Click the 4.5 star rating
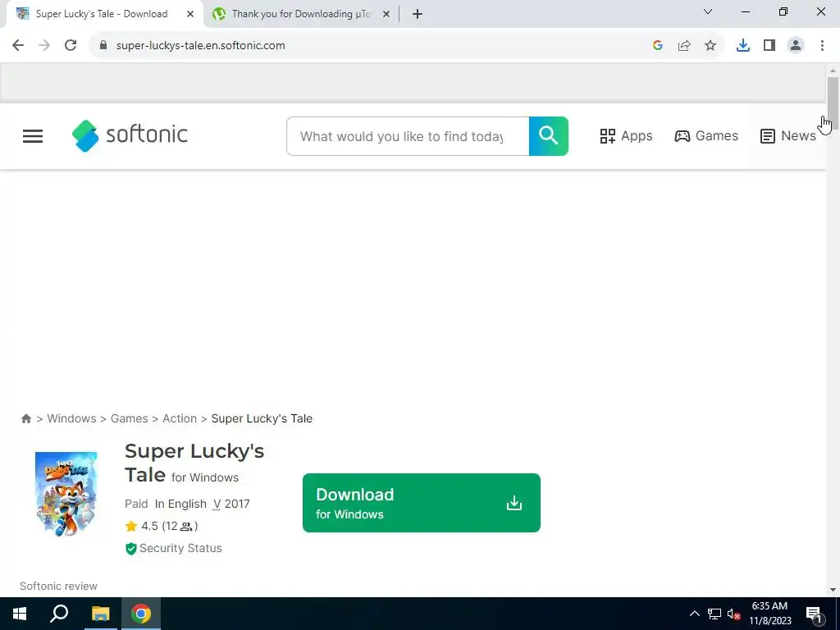Image resolution: width=840 pixels, height=630 pixels. [x=162, y=526]
